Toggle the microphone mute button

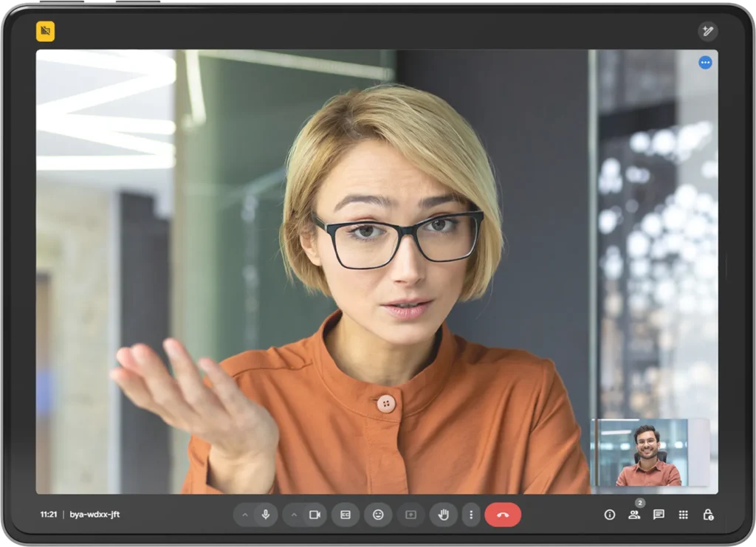click(266, 515)
